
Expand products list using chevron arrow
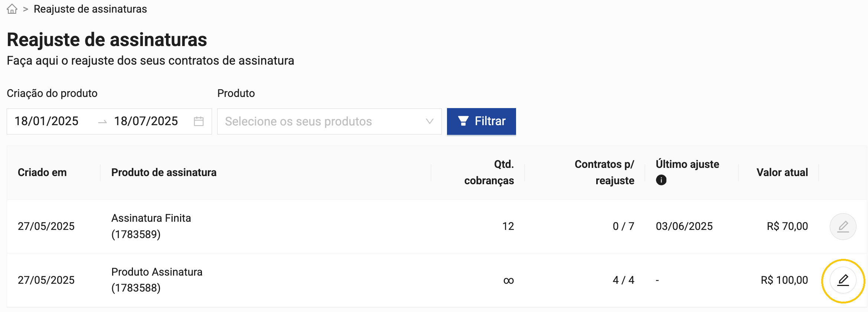pos(430,121)
